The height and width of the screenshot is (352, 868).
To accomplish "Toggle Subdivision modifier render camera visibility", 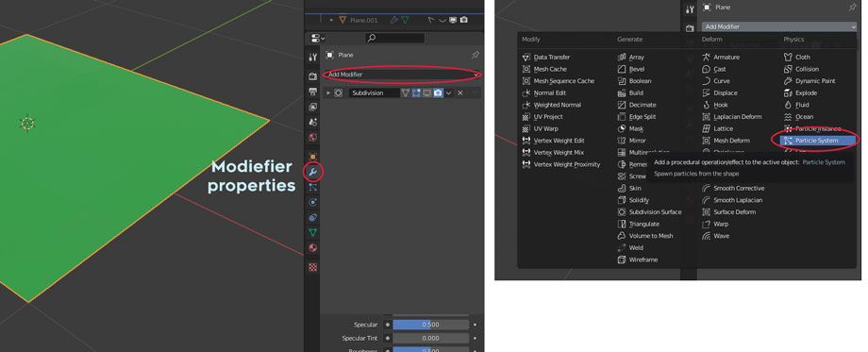I will tap(438, 93).
